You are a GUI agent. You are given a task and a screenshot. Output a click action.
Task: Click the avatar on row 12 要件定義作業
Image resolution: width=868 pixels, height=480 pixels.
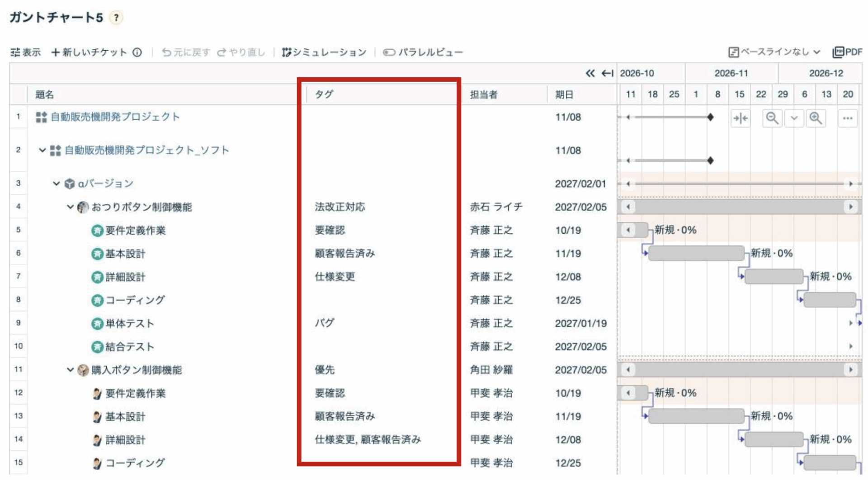(x=97, y=394)
